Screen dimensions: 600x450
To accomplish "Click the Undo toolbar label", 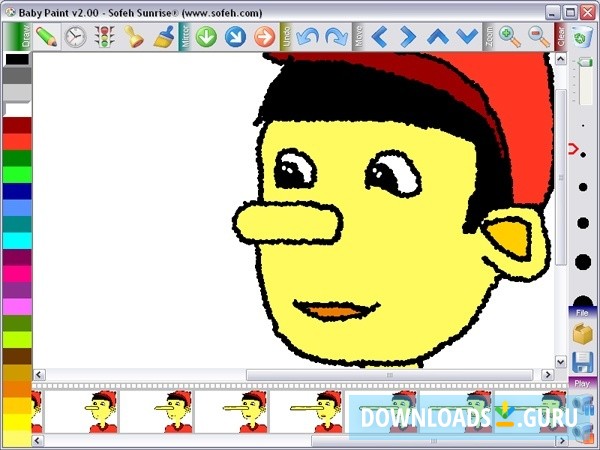I will tap(285, 37).
